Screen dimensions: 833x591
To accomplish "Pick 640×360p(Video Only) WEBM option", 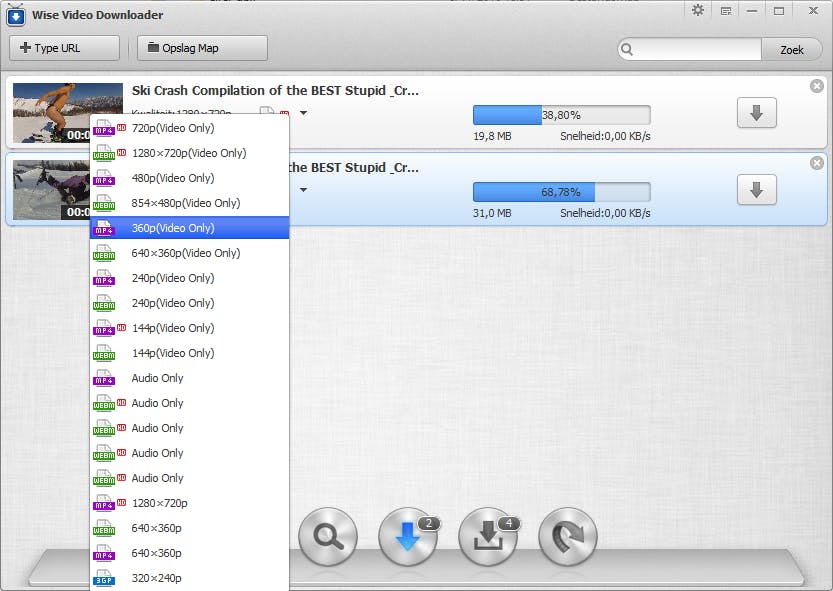I will coord(190,253).
